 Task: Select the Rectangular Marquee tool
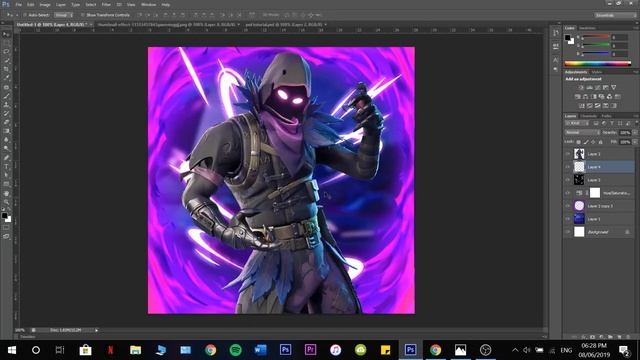6,43
